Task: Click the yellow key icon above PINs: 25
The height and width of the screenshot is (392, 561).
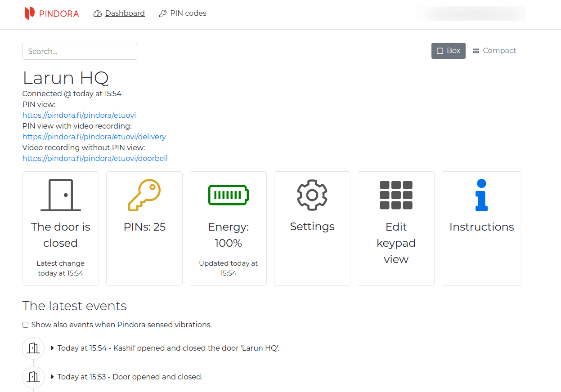Action: (x=144, y=195)
